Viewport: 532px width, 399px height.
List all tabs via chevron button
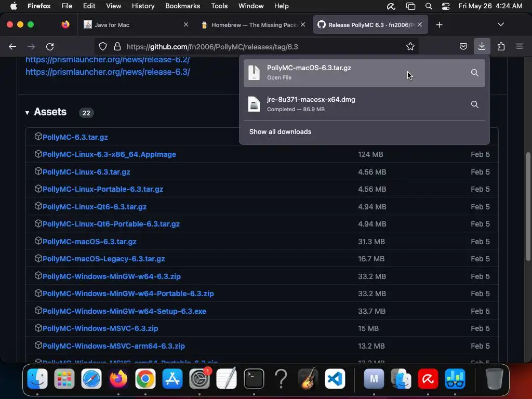point(500,24)
